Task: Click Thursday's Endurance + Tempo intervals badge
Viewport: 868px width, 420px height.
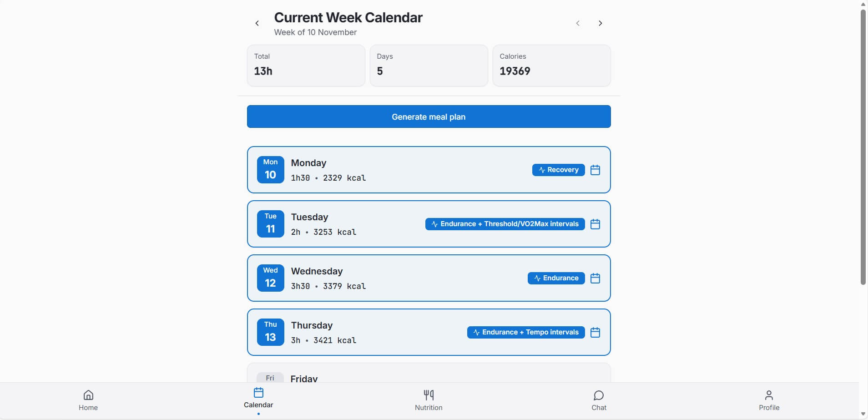Action: (526, 332)
